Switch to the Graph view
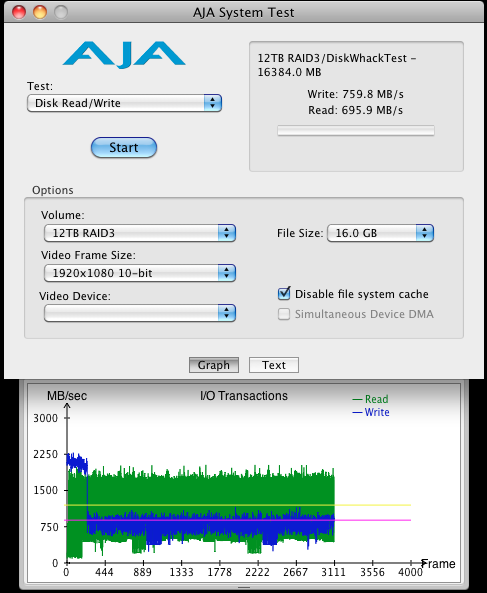Viewport: 487px width, 593px height. tap(214, 365)
